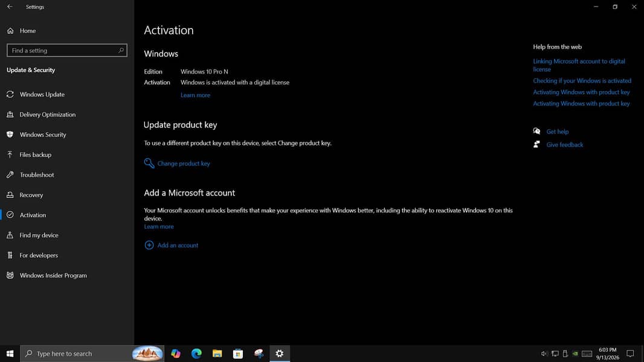Click Get help link
The image size is (644, 362).
[x=558, y=132]
